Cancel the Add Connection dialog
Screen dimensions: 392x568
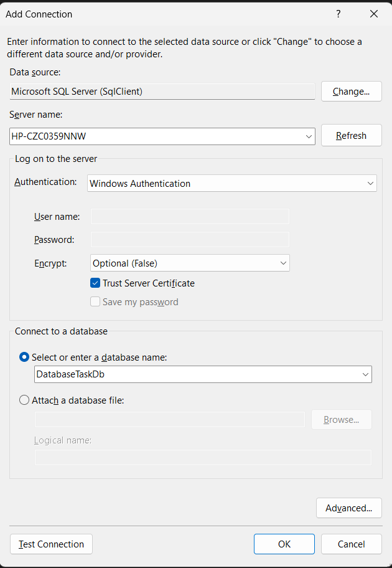[x=351, y=544]
